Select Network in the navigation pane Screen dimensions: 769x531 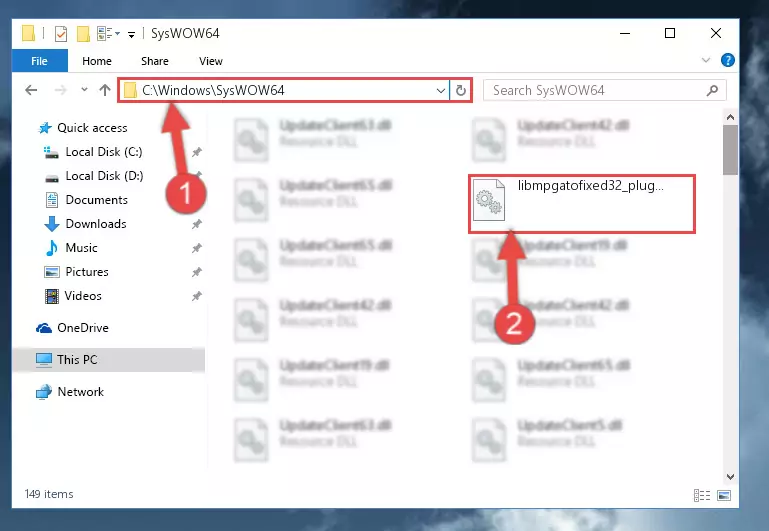tap(80, 392)
